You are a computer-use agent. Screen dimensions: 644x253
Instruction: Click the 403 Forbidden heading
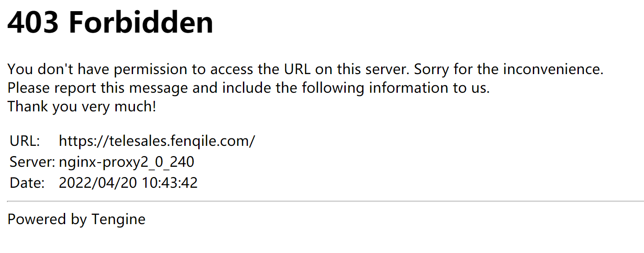pyautogui.click(x=110, y=22)
